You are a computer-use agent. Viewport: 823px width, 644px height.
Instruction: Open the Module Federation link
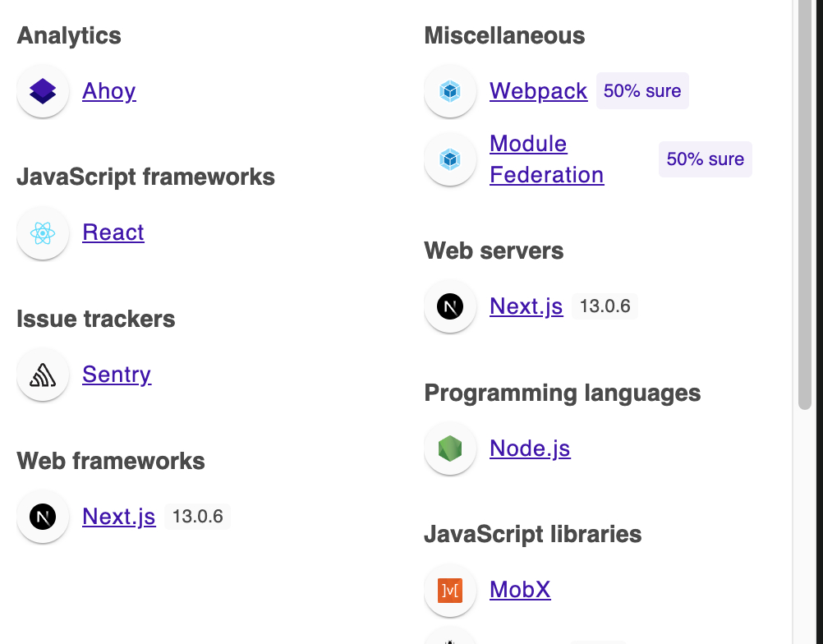coord(547,159)
